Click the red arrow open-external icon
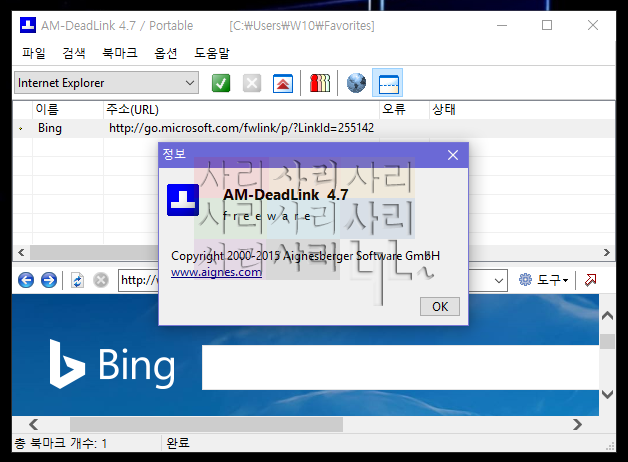This screenshot has width=628, height=462. (x=590, y=280)
